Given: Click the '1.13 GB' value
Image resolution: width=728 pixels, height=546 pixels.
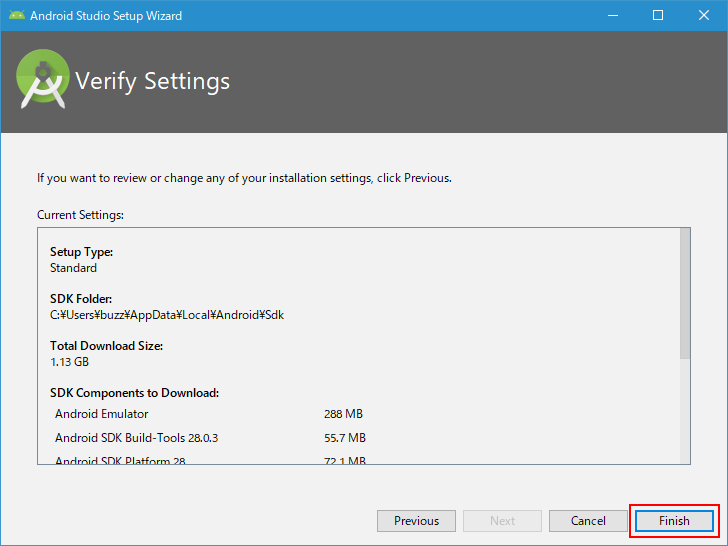Looking at the screenshot, I should (69, 362).
